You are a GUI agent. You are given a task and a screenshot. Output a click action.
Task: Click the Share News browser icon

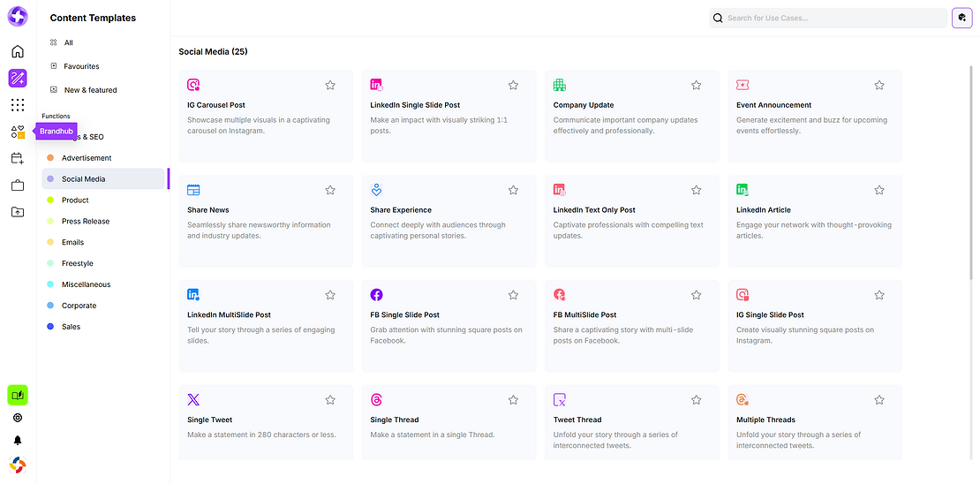click(193, 190)
